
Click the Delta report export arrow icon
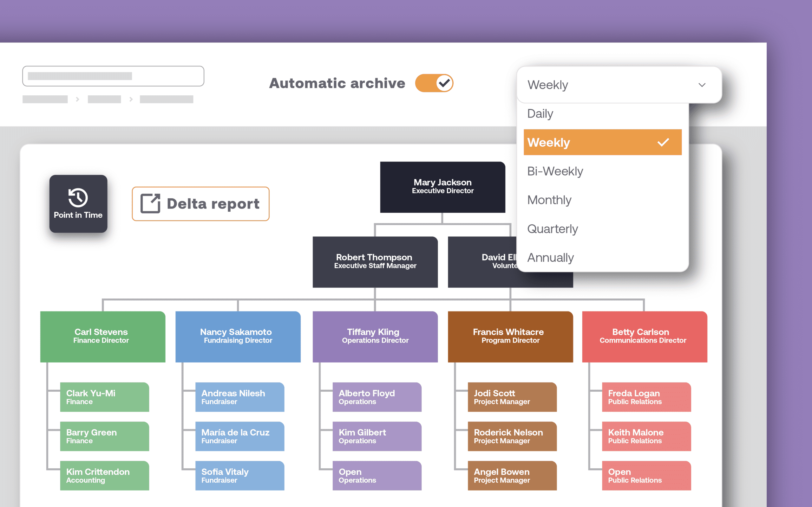150,203
